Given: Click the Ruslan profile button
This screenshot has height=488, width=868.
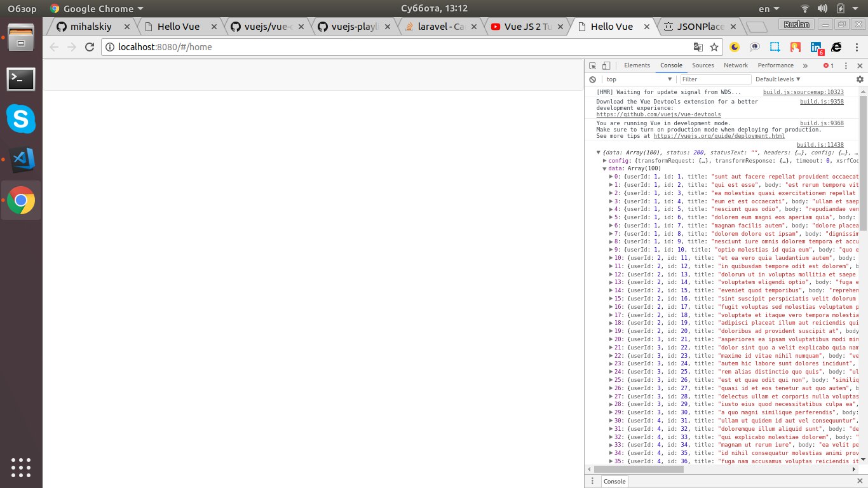Looking at the screenshot, I should coord(797,24).
